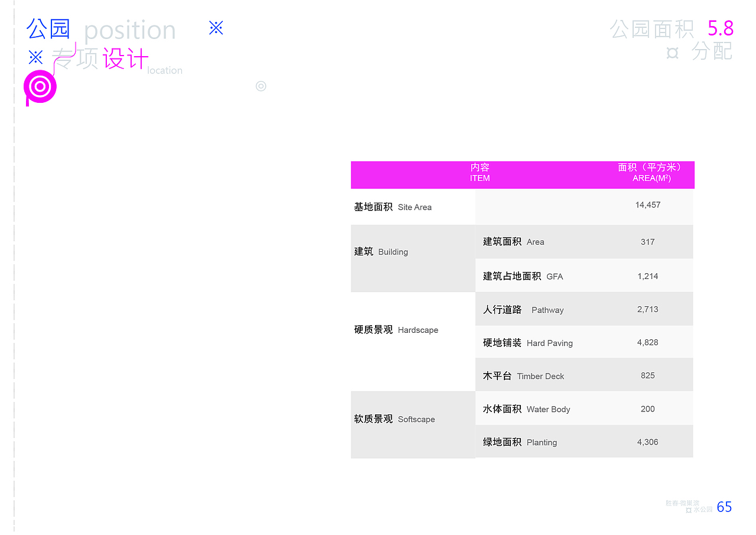
Task: Click the building area value "317"
Action: (x=648, y=242)
